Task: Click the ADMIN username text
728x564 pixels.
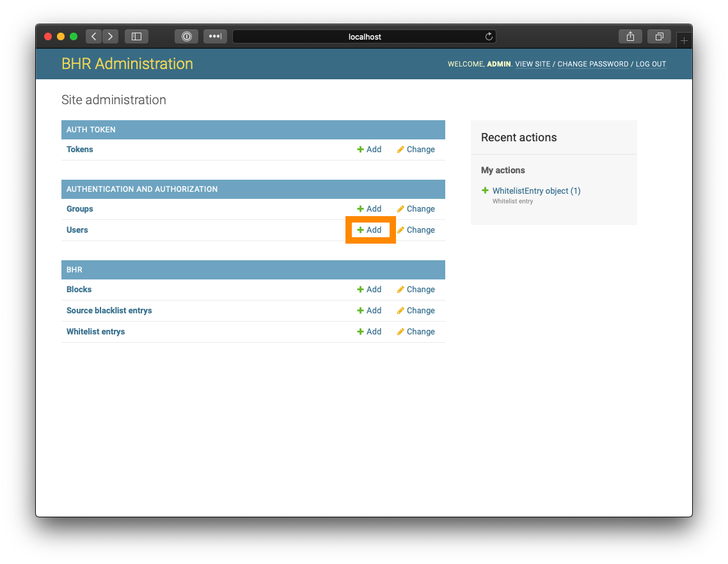Action: 498,64
